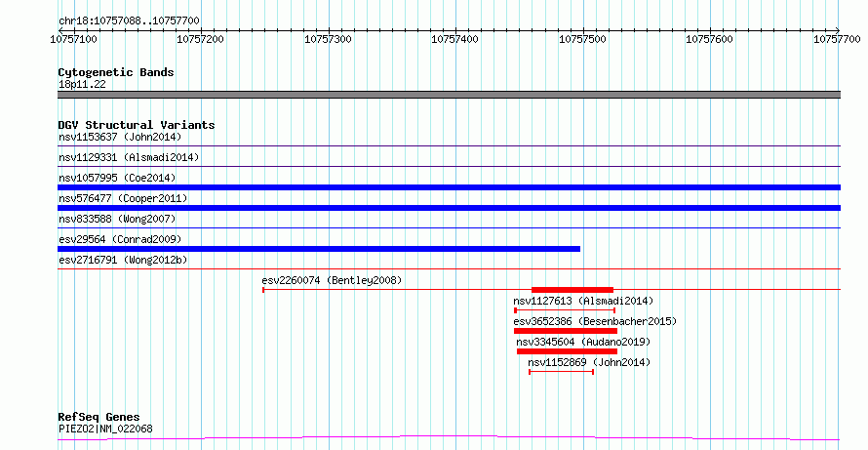Select variant nsv576477 (Cooper2011) label
The image size is (868, 450).
(x=123, y=198)
